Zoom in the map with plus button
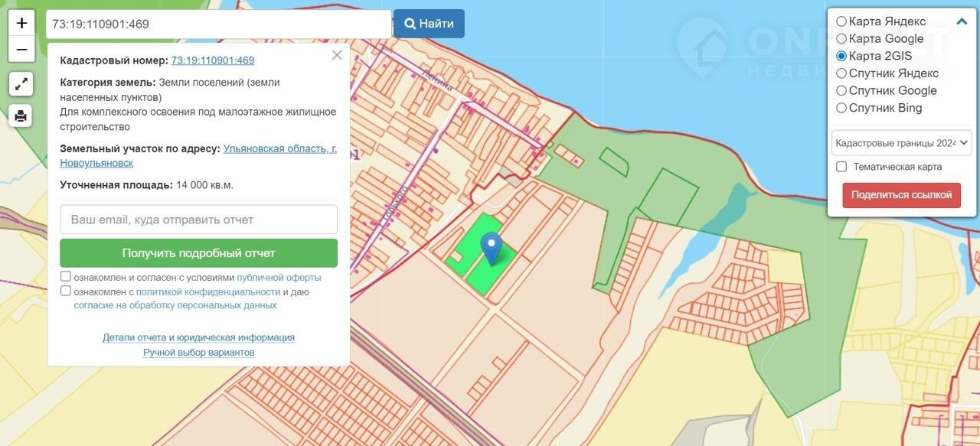This screenshot has width=980, height=446. (21, 23)
